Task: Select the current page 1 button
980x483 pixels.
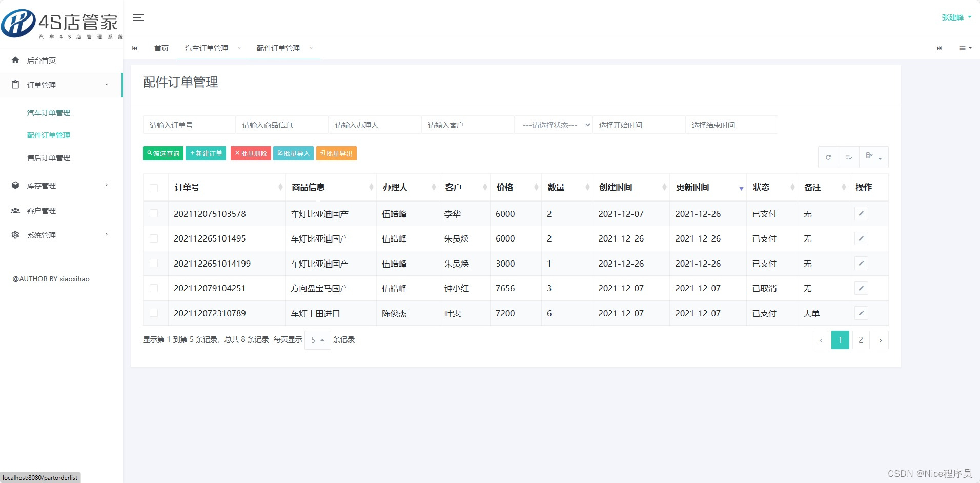Action: 840,340
